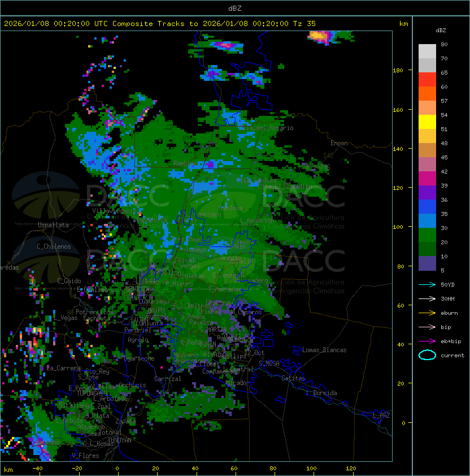470x476 pixels.
Task: Click the 'C_Chilenos' map label
Action: tap(54, 246)
